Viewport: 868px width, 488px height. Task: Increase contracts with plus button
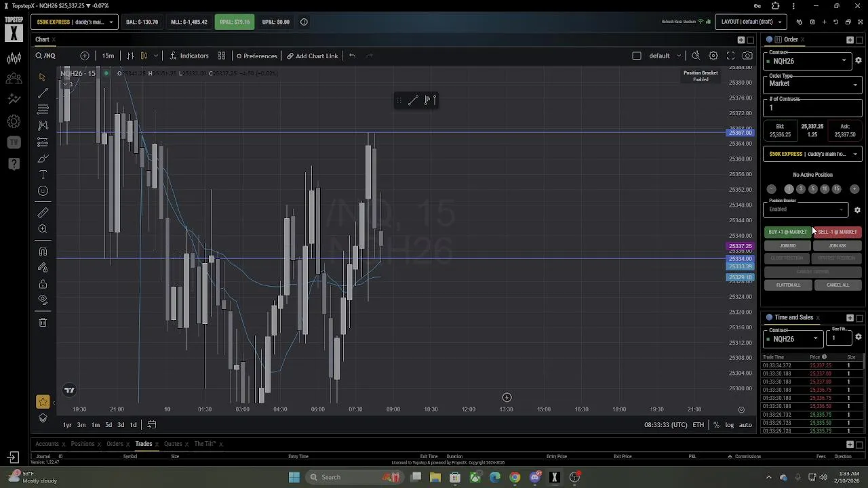[854, 189]
